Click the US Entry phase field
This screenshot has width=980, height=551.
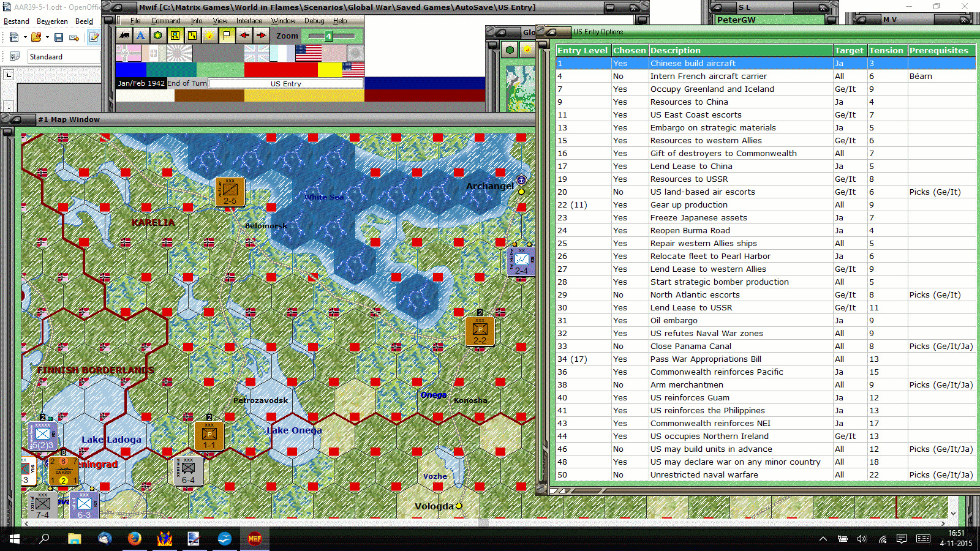[286, 83]
